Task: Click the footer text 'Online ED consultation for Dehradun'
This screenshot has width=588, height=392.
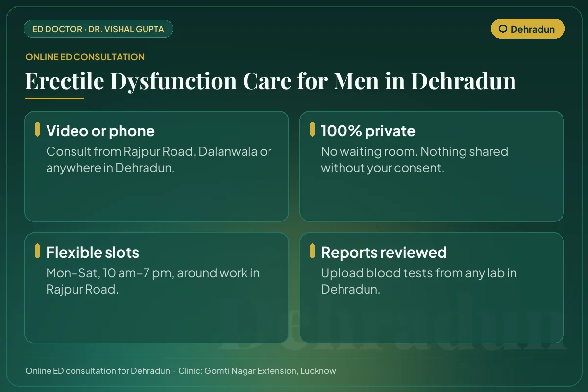Action: 98,371
